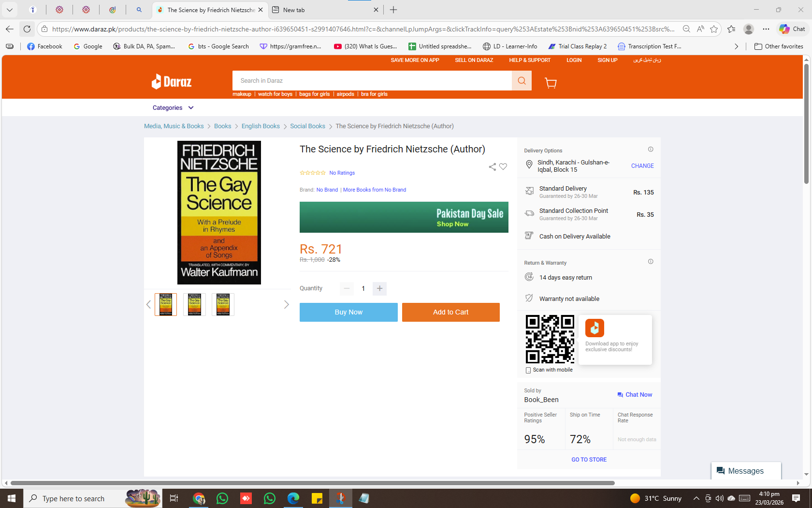812x508 pixels.
Task: Click the No Ratings link
Action: [x=342, y=173]
